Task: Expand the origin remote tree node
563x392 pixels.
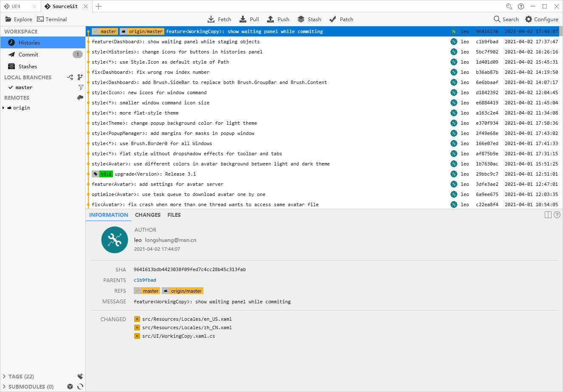Action: (4, 108)
